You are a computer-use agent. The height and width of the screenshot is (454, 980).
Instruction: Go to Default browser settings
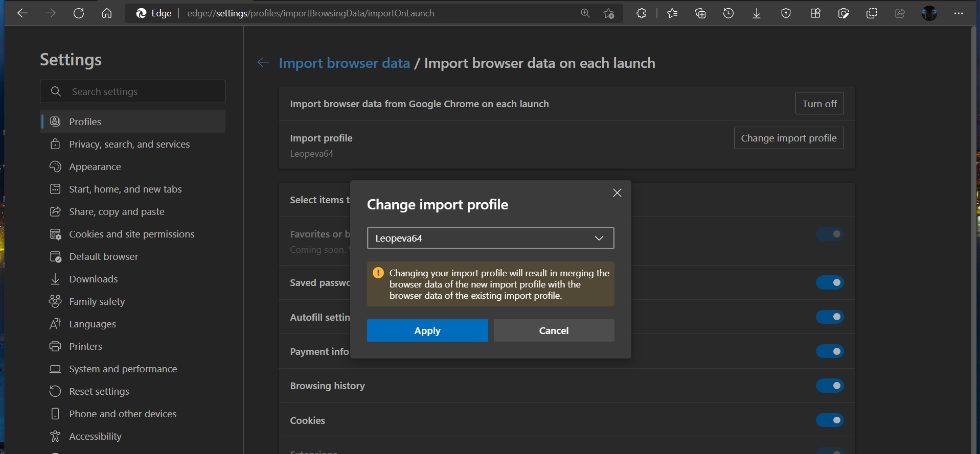(133, 256)
